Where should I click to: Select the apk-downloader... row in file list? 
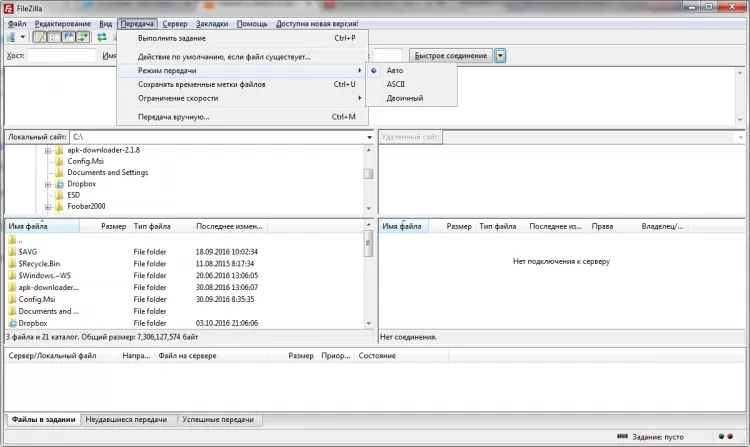point(184,287)
